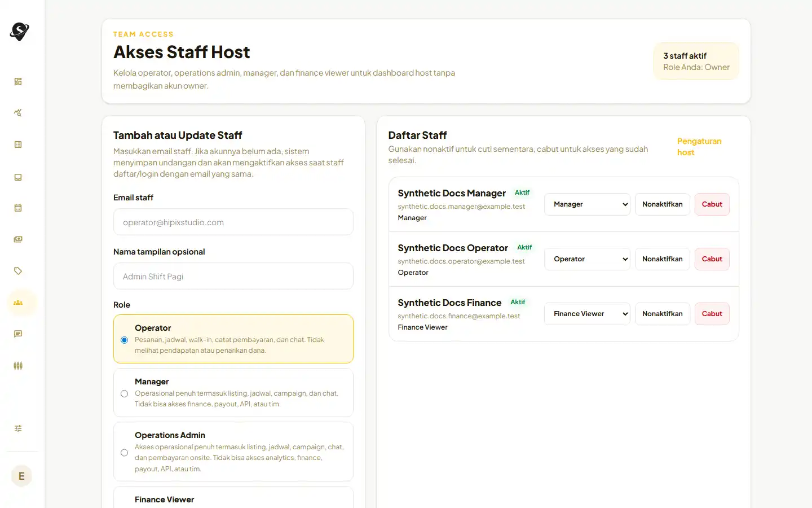Open the settings sliders icon in sidebar
The height and width of the screenshot is (508, 812).
18,428
